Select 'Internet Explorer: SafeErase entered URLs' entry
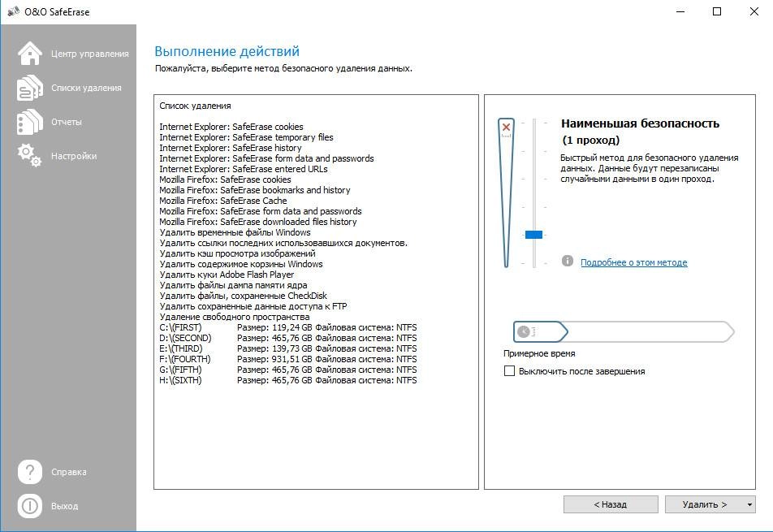The image size is (773, 532). pos(243,169)
